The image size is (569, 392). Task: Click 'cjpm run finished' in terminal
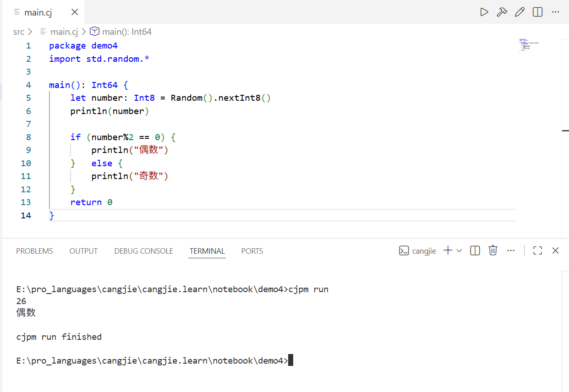(59, 337)
